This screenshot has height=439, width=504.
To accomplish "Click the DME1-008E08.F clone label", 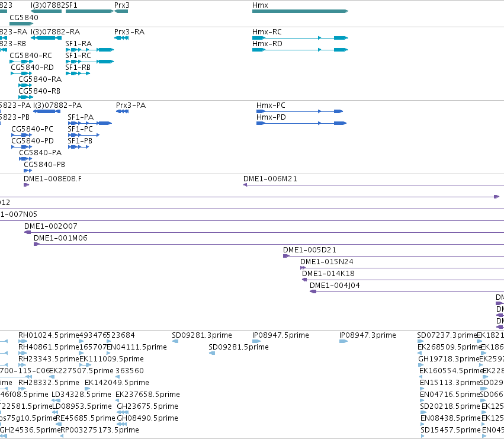I will (x=53, y=179).
